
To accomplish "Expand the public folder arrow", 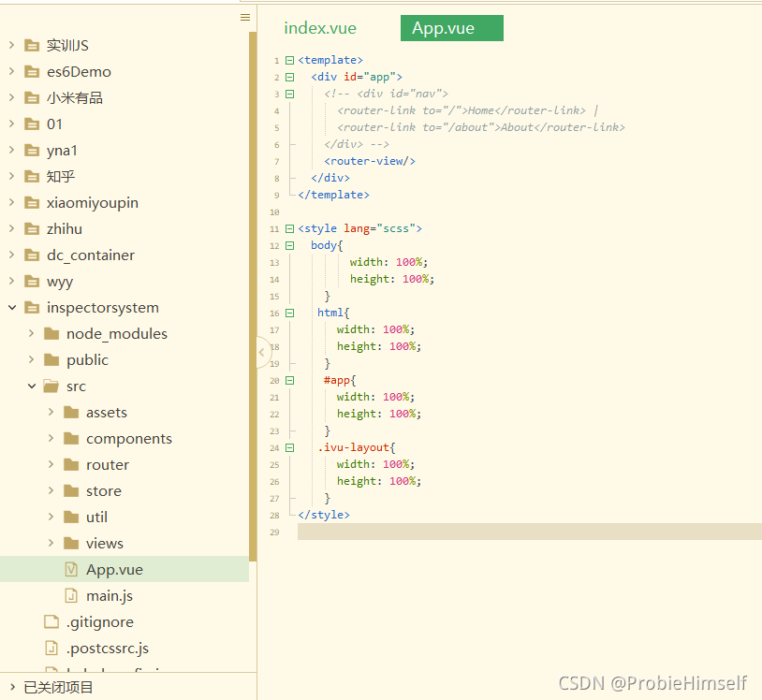I will 32,360.
